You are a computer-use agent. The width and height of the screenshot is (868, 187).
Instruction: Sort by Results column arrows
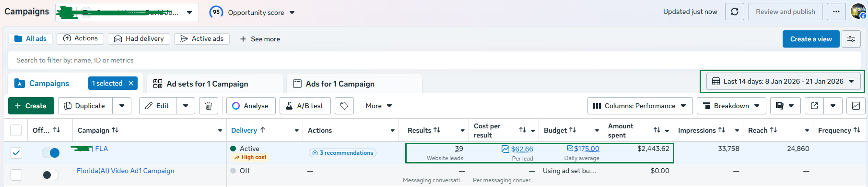(x=437, y=130)
